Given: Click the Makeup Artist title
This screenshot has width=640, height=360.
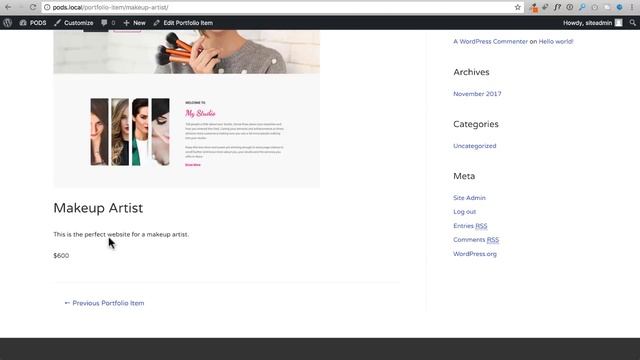Looking at the screenshot, I should [98, 208].
